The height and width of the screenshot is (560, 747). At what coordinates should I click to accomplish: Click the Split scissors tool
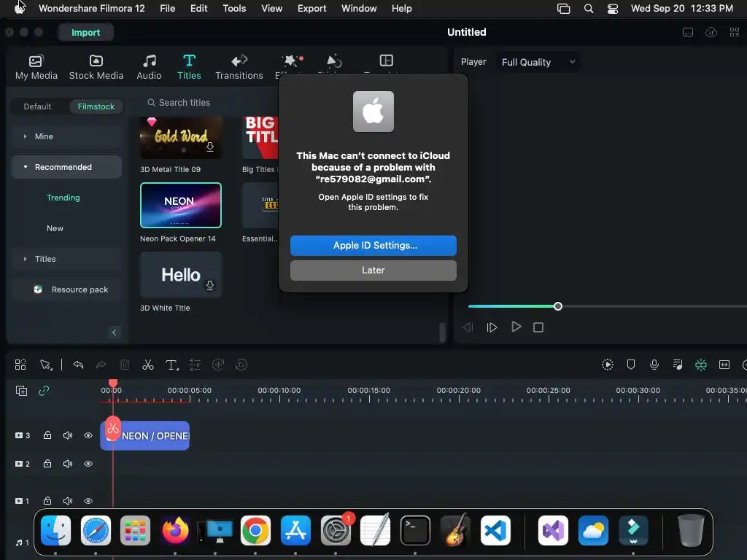[x=147, y=365]
